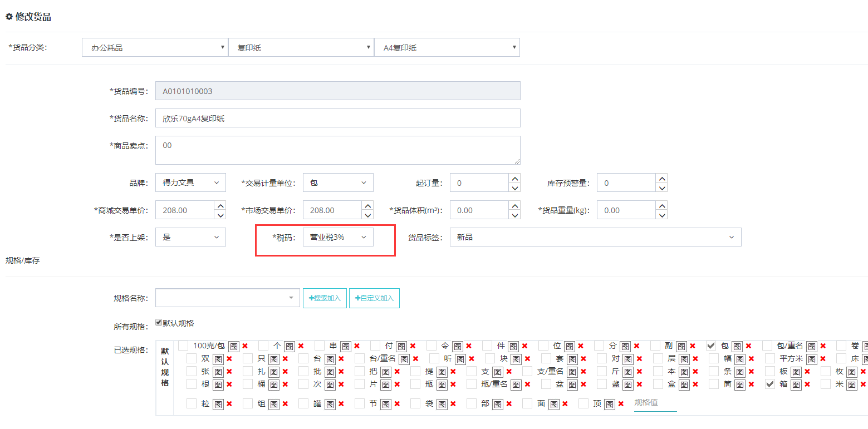Remove the 100克/包 spec via red X
The image size is (868, 429).
[245, 346]
